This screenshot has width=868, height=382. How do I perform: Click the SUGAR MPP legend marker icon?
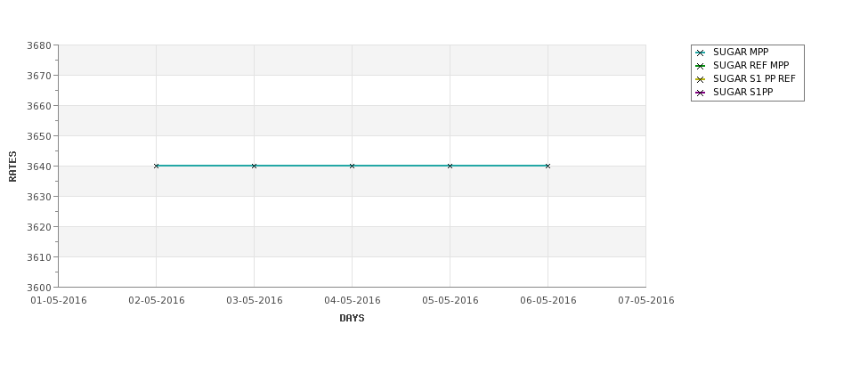[700, 53]
